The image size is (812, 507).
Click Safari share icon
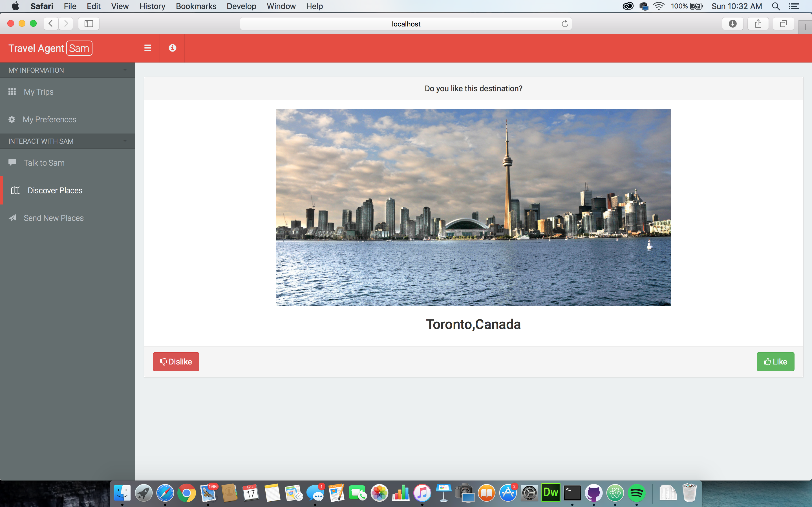point(758,24)
